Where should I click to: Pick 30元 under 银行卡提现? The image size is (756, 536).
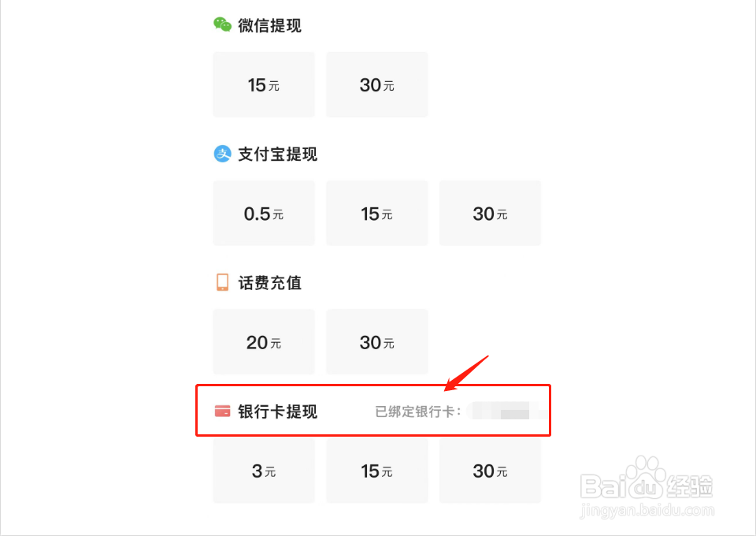click(x=490, y=471)
